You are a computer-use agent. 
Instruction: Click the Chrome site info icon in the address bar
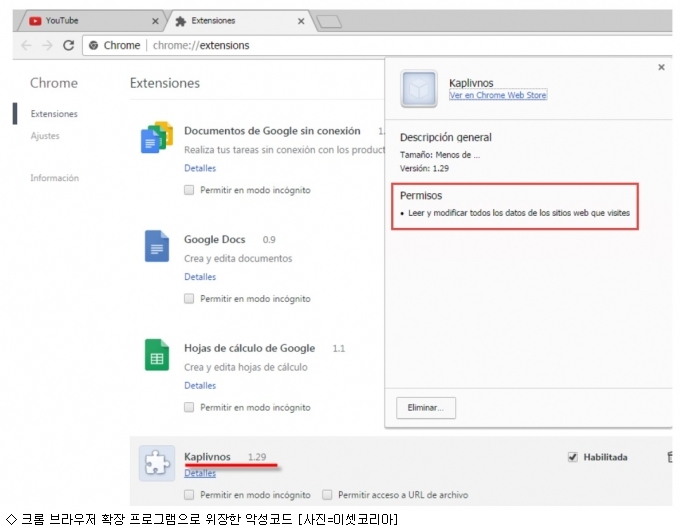(x=93, y=45)
